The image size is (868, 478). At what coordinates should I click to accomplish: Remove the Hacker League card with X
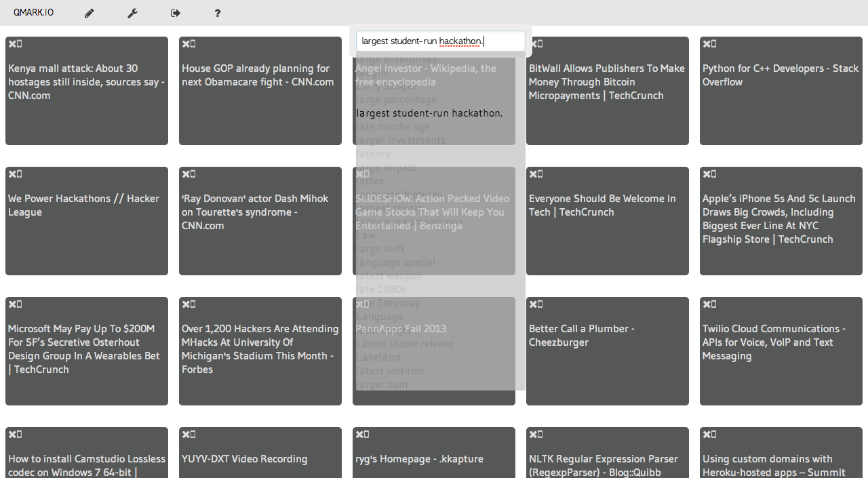(x=12, y=174)
